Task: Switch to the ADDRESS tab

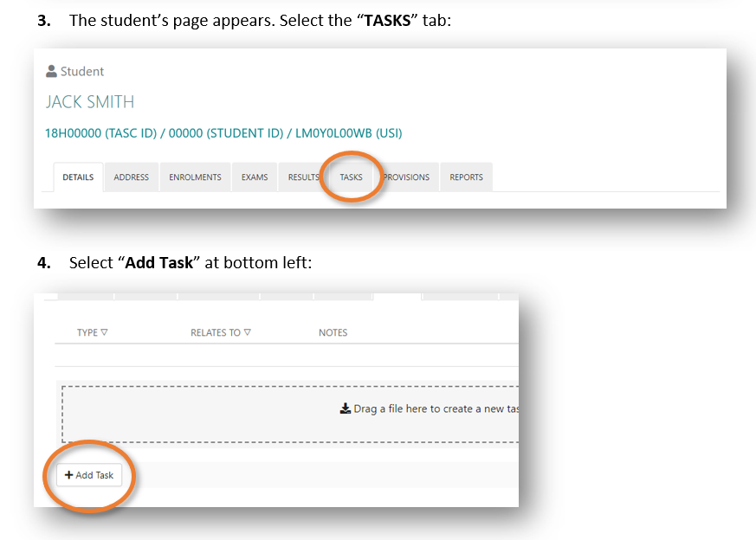Action: [131, 177]
